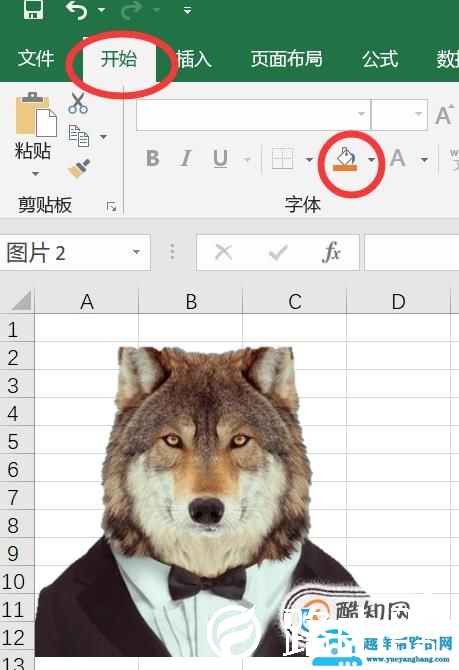Viewport: 459px width, 670px height.
Task: Click the wolf picture in the sheet
Action: (x=205, y=501)
